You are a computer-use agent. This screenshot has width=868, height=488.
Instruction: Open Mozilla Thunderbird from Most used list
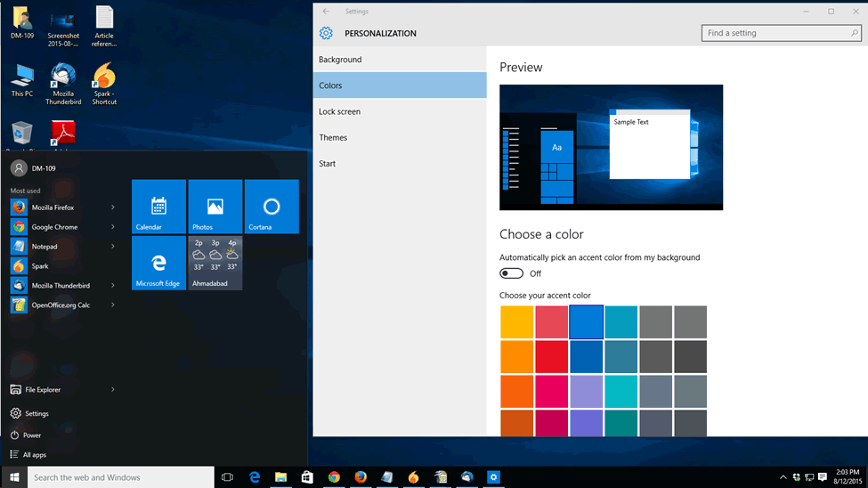[63, 285]
